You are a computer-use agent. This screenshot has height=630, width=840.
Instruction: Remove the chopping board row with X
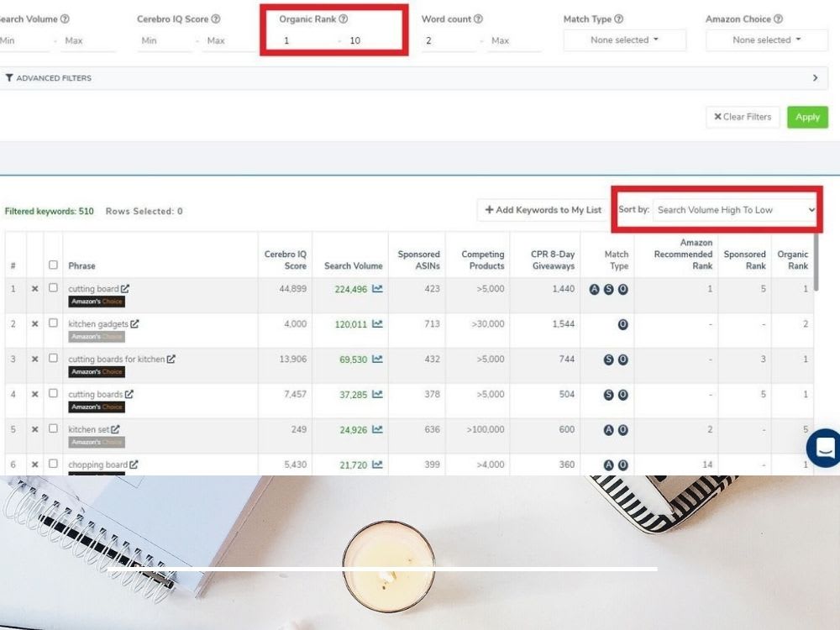pos(34,465)
